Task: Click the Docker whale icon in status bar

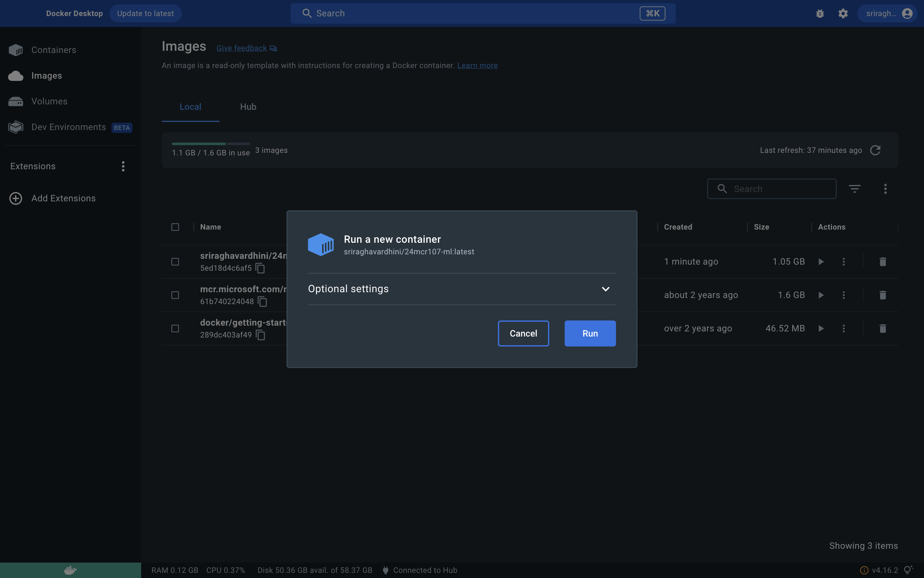Action: tap(70, 570)
